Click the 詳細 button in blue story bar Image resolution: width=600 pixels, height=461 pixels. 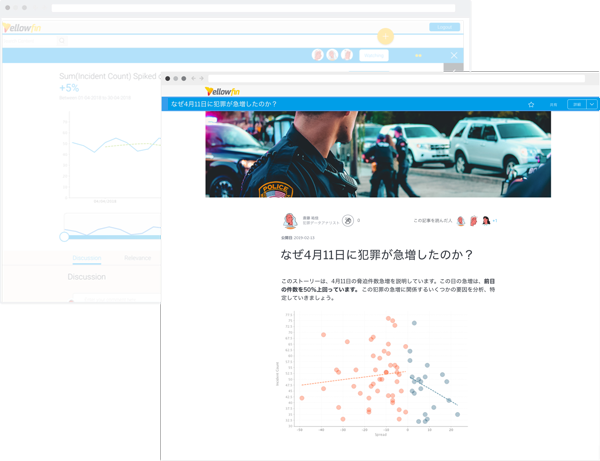[577, 104]
